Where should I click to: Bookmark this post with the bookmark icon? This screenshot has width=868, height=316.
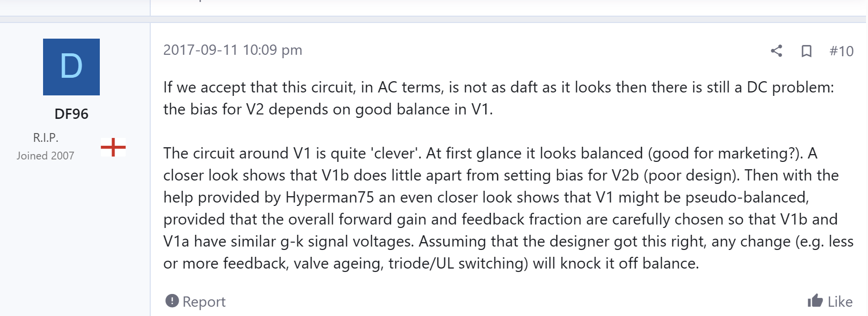click(x=806, y=51)
